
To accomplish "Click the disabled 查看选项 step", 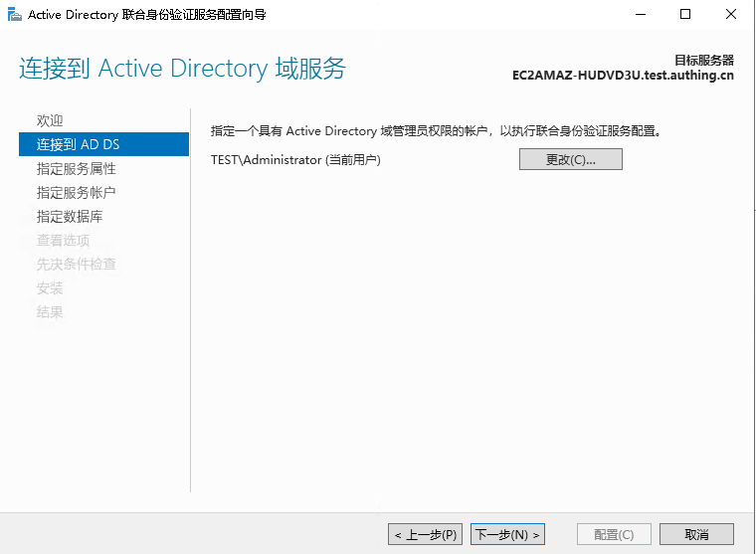I will [63, 240].
